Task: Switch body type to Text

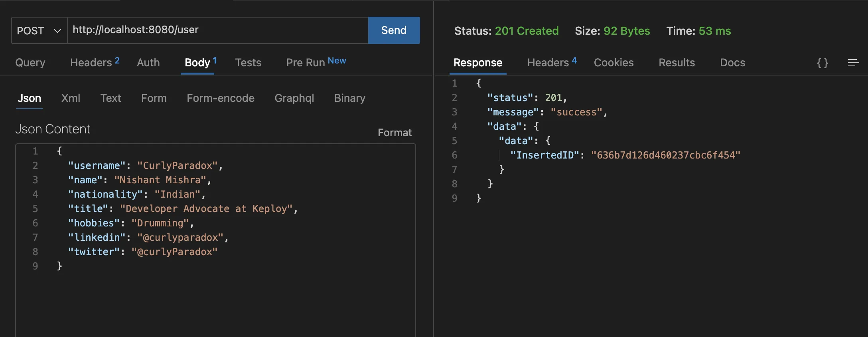Action: tap(110, 98)
